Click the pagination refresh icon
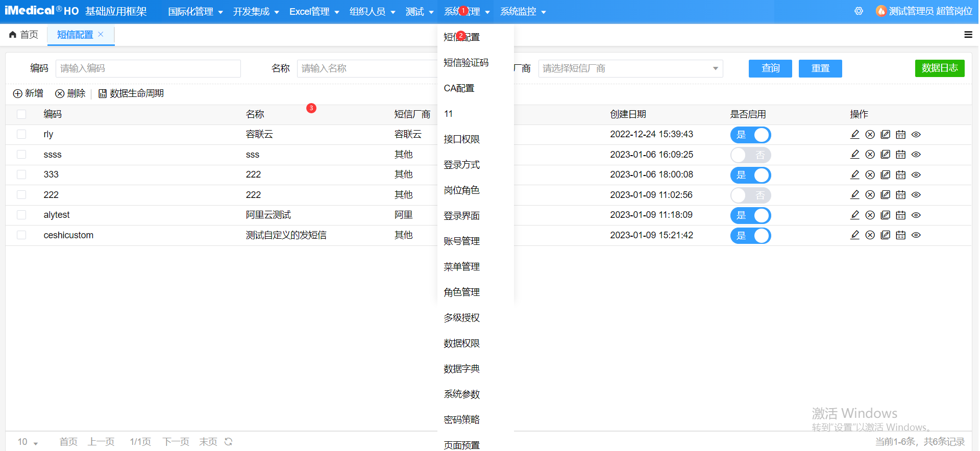980x451 pixels. [x=229, y=442]
